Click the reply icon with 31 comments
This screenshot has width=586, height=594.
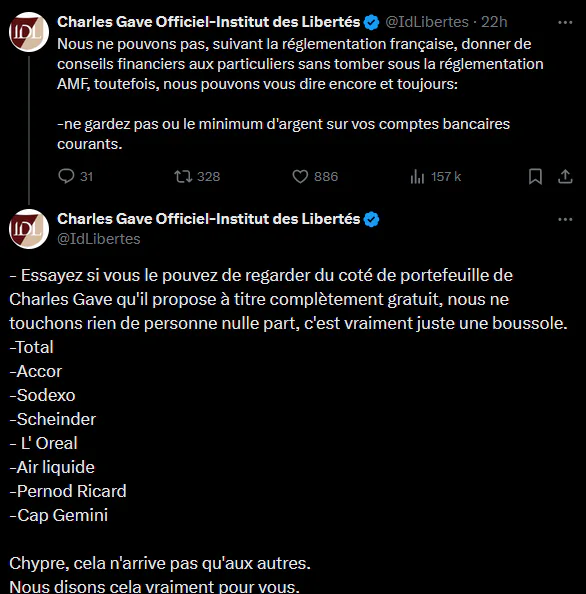coord(66,176)
